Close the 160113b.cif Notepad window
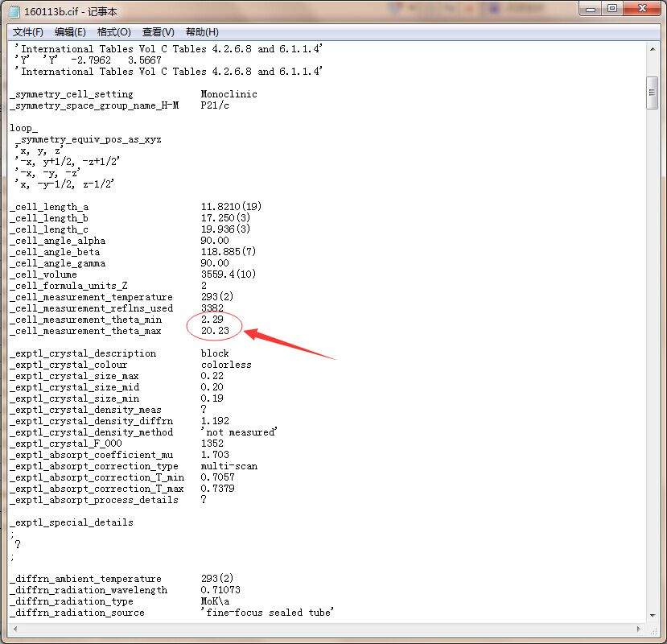 coord(642,9)
